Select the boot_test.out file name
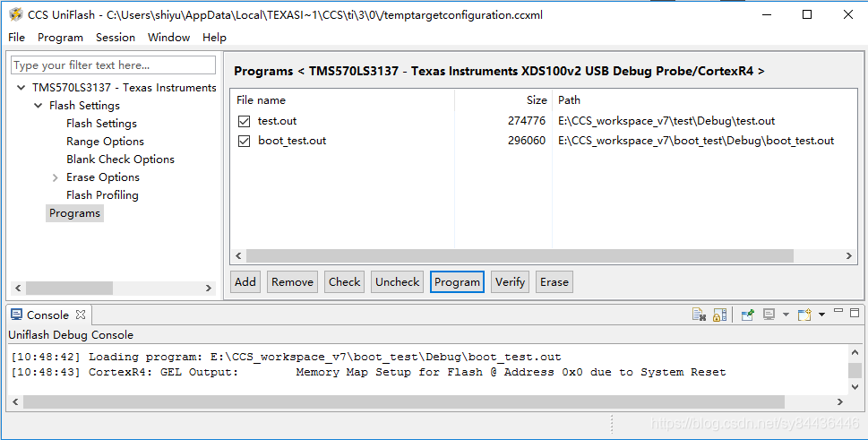The height and width of the screenshot is (440, 868). (292, 141)
